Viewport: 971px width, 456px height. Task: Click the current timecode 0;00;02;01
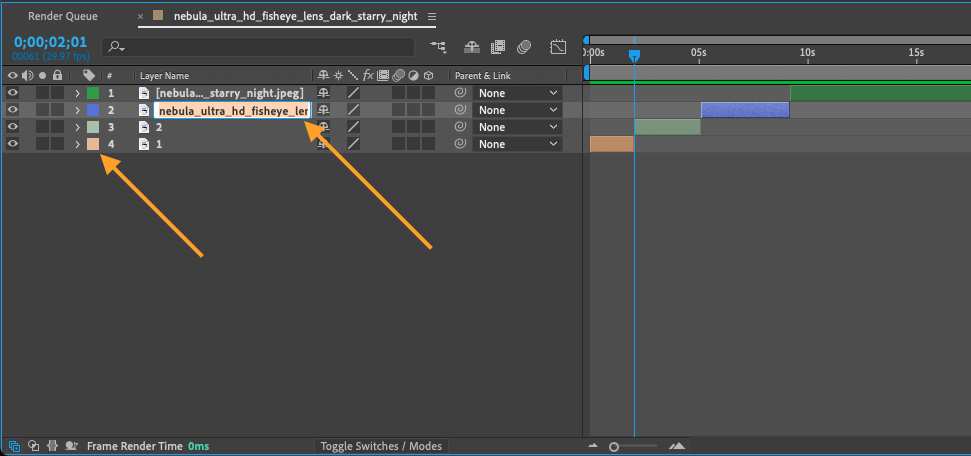coord(51,43)
